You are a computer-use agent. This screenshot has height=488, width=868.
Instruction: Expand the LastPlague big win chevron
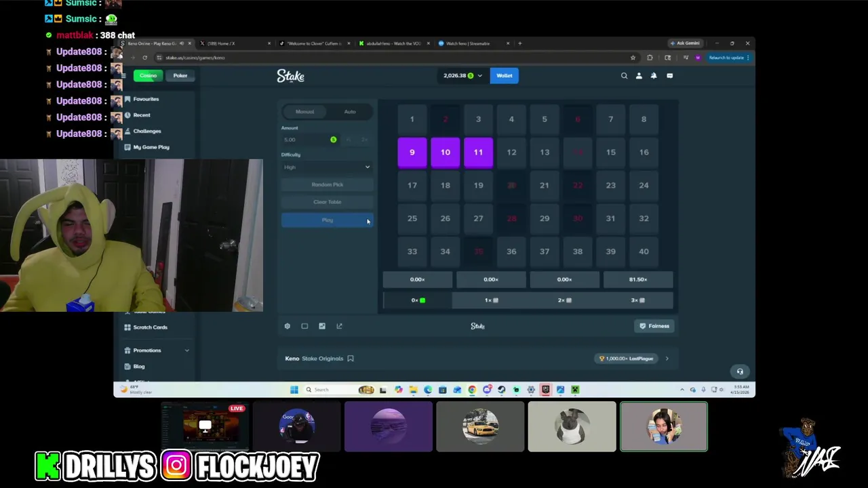667,359
